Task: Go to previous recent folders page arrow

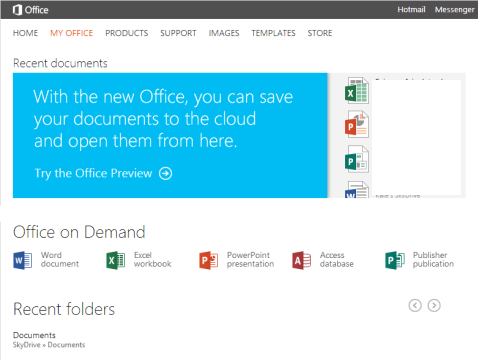Action: click(x=415, y=305)
